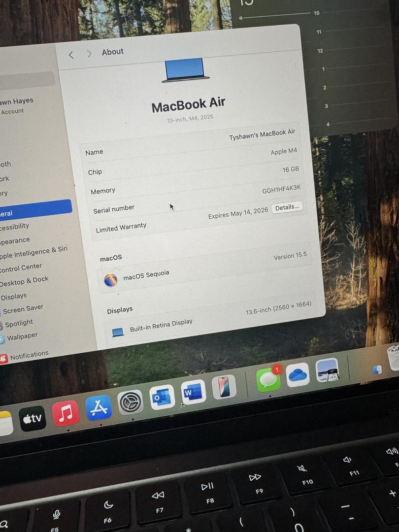Open Messages with one unread badge

point(269,379)
